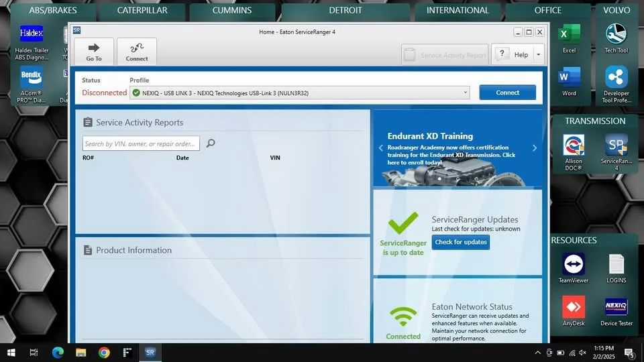Switch to ServiceRanger in taskbar

[150, 353]
